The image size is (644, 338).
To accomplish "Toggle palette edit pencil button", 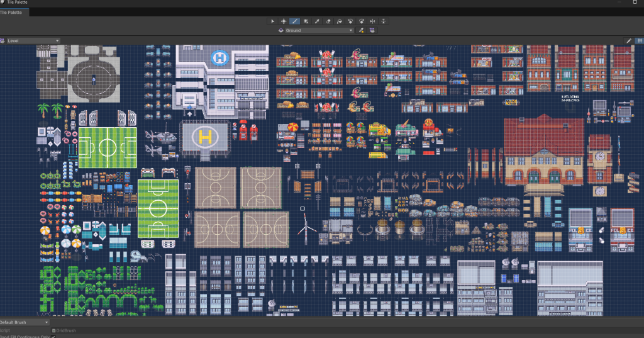I will (628, 41).
